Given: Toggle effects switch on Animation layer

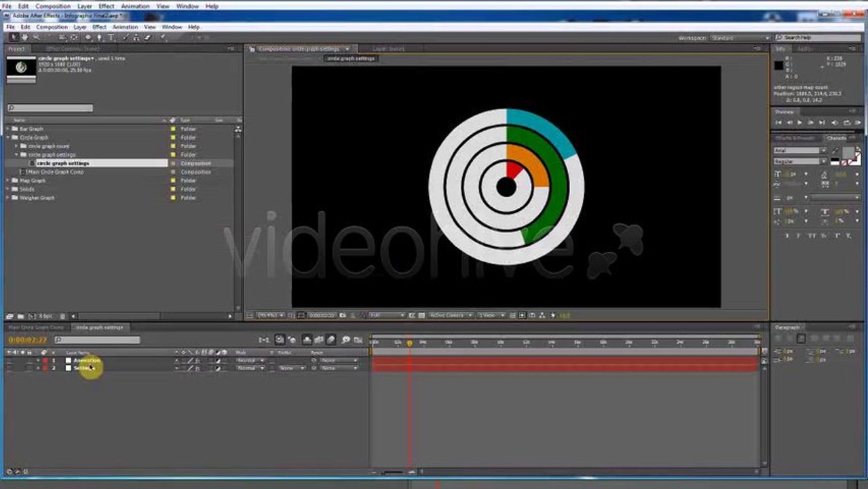Looking at the screenshot, I should coord(197,361).
